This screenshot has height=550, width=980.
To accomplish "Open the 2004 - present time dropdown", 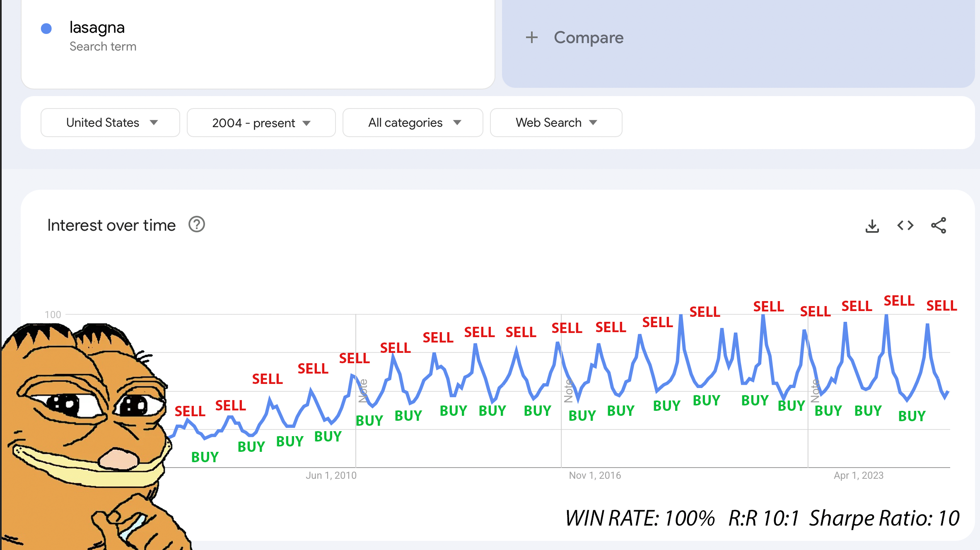I will [261, 123].
